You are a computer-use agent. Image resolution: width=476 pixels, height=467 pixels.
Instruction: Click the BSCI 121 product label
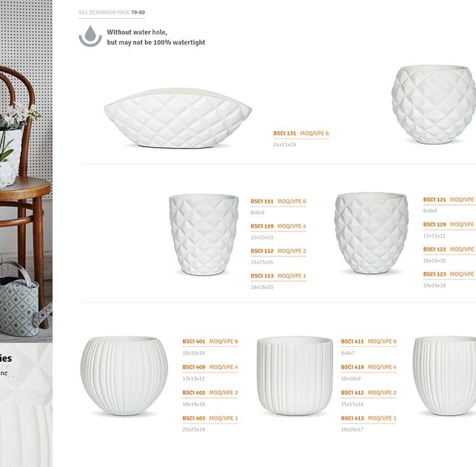tap(434, 200)
